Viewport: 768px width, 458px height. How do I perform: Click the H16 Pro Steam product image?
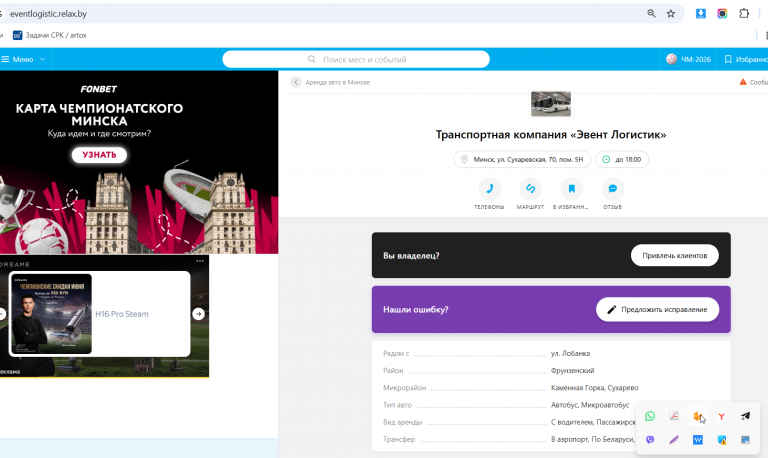point(51,314)
